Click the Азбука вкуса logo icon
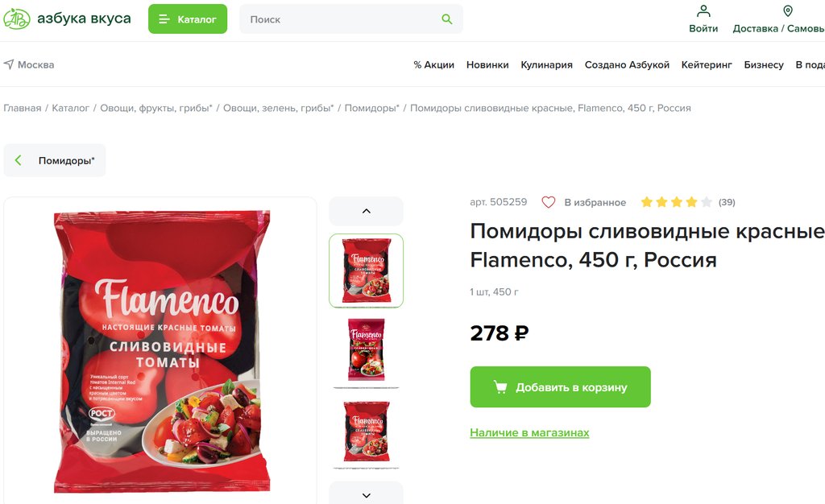 click(x=17, y=19)
